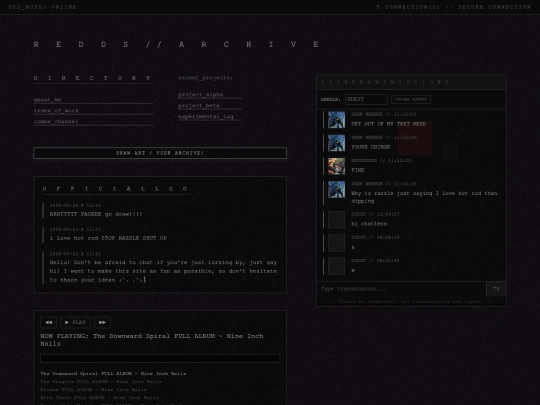
Task: Open project_alpha from recent projects
Action: tap(210, 95)
